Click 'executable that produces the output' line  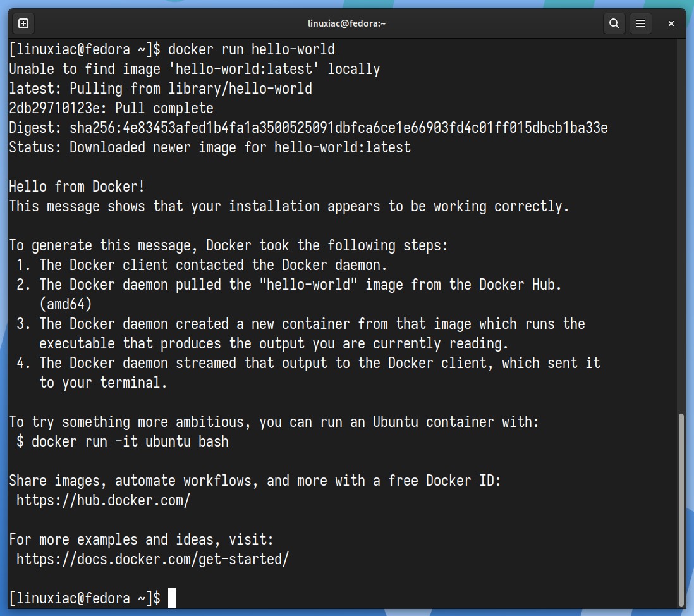274,343
